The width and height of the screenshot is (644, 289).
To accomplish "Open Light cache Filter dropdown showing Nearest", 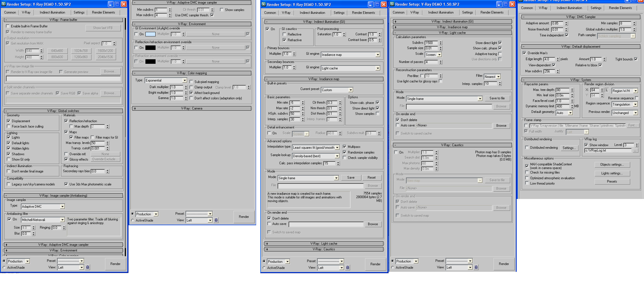I will click(492, 77).
